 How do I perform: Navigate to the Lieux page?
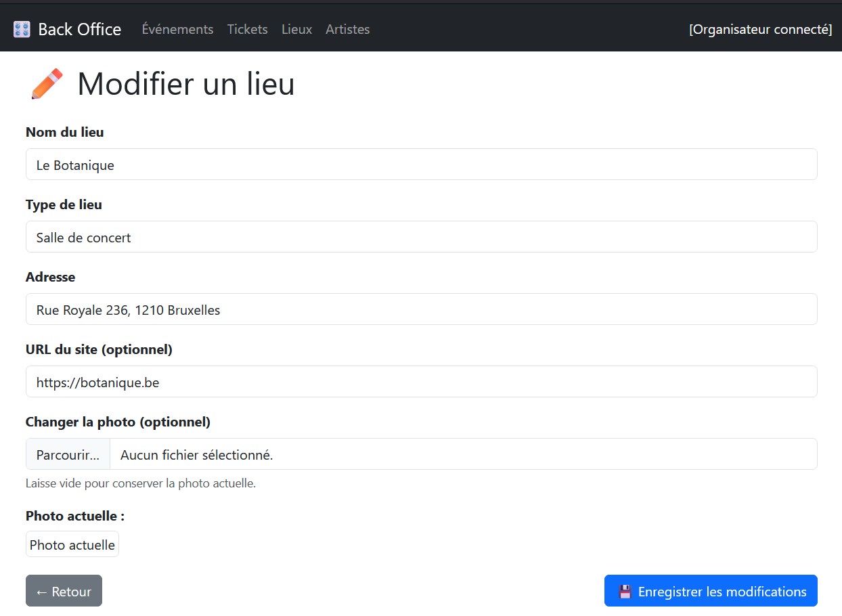(x=296, y=29)
